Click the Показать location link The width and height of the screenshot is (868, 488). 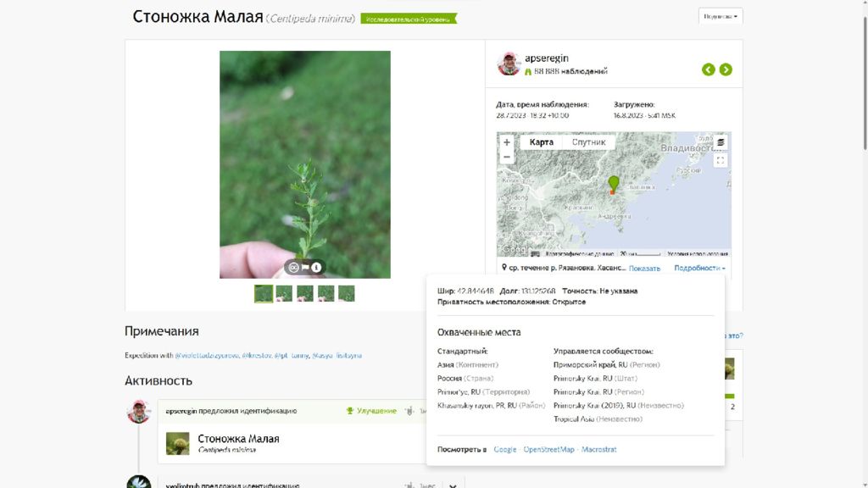coord(644,269)
